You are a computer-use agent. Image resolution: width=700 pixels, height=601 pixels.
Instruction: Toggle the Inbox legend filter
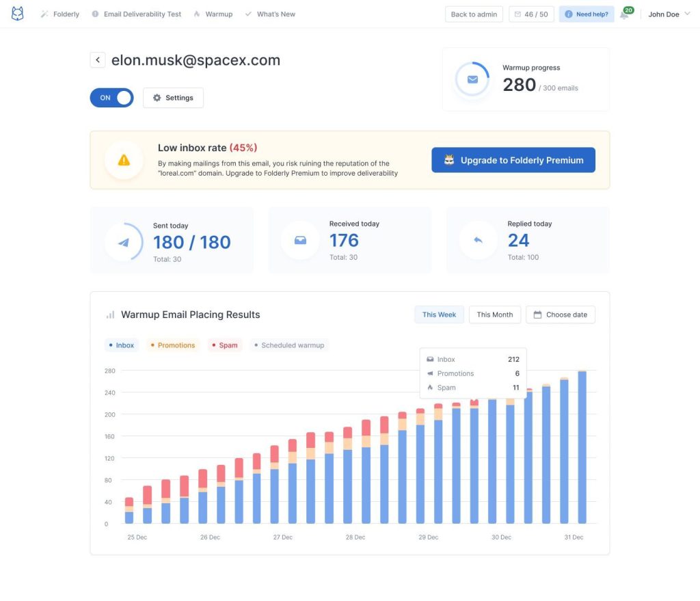pos(122,345)
